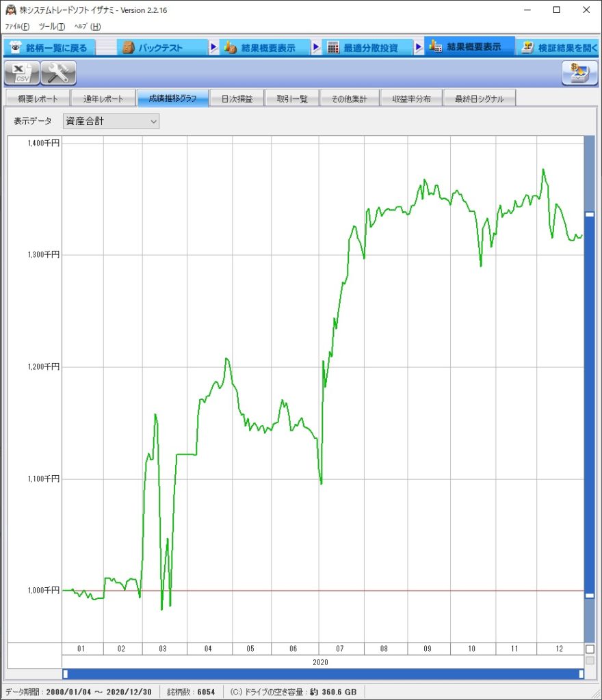Open the 表示データ dropdown showing 資産合計
The width and height of the screenshot is (602, 700).
pos(111,121)
